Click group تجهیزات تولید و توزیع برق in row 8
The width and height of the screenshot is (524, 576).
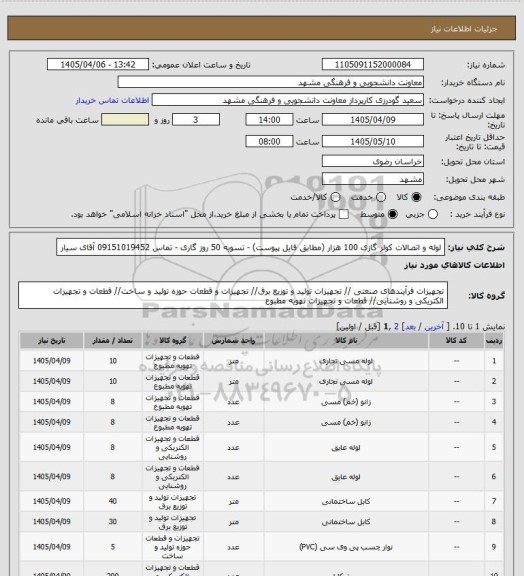(172, 522)
